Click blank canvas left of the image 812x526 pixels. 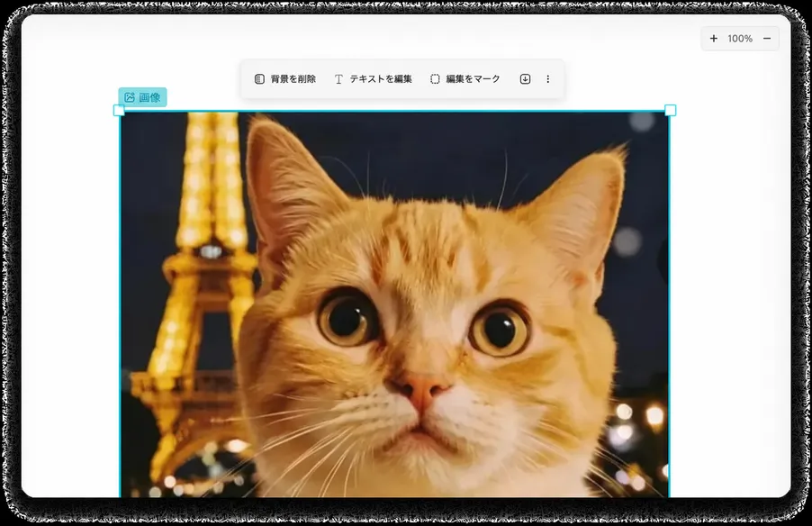coord(70,285)
